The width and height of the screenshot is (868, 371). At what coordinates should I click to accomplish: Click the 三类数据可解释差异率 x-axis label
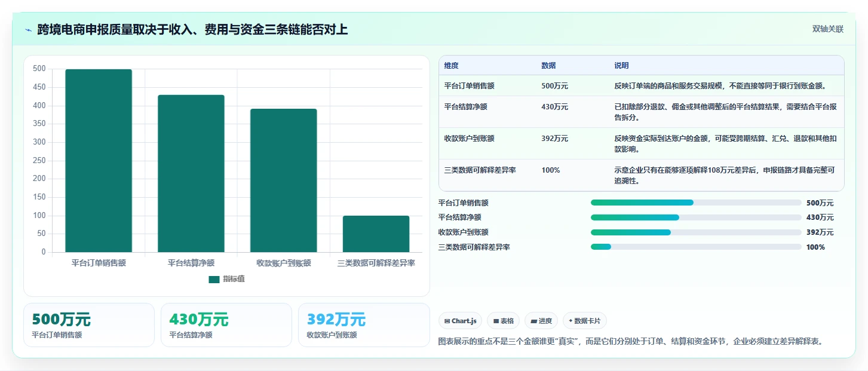point(376,263)
